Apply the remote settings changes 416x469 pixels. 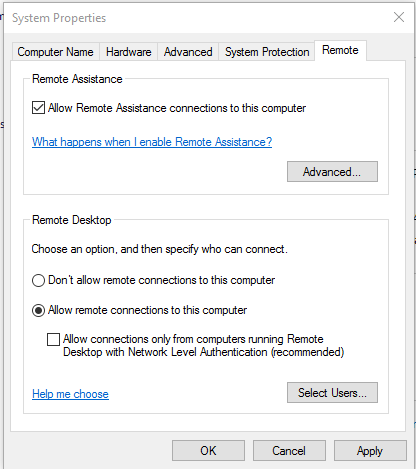(370, 451)
